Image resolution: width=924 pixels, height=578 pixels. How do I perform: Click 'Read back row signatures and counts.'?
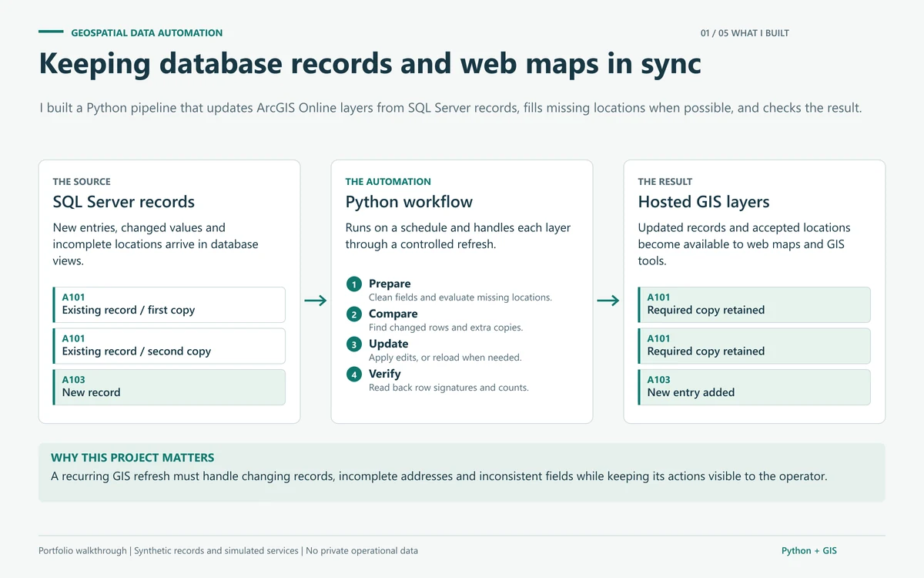point(449,388)
